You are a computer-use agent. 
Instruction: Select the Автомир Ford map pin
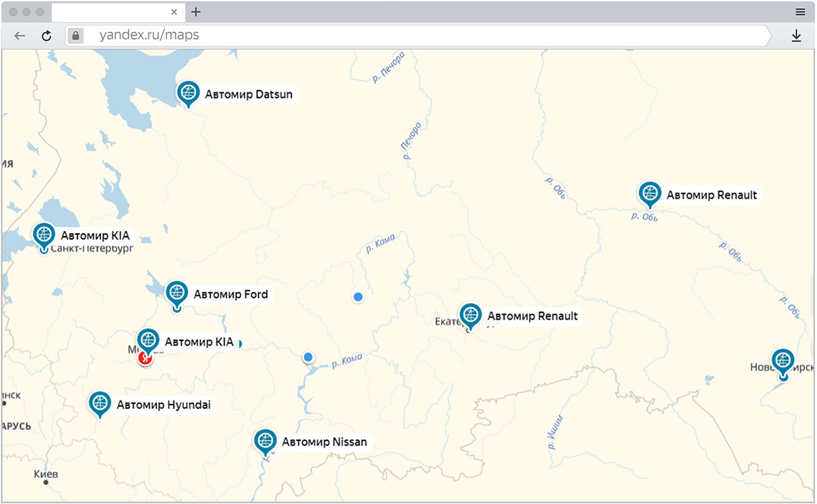point(177,294)
